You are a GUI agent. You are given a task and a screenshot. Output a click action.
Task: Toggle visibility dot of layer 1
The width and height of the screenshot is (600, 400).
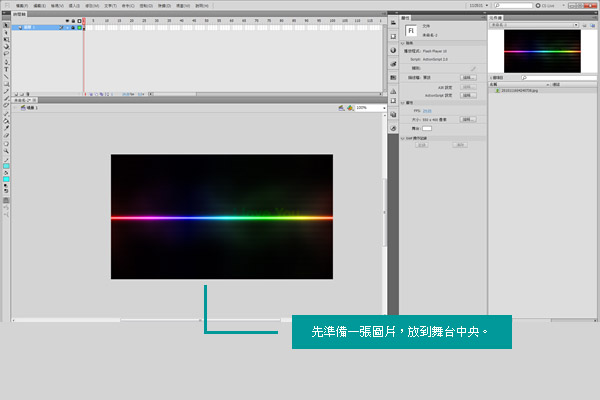click(67, 28)
